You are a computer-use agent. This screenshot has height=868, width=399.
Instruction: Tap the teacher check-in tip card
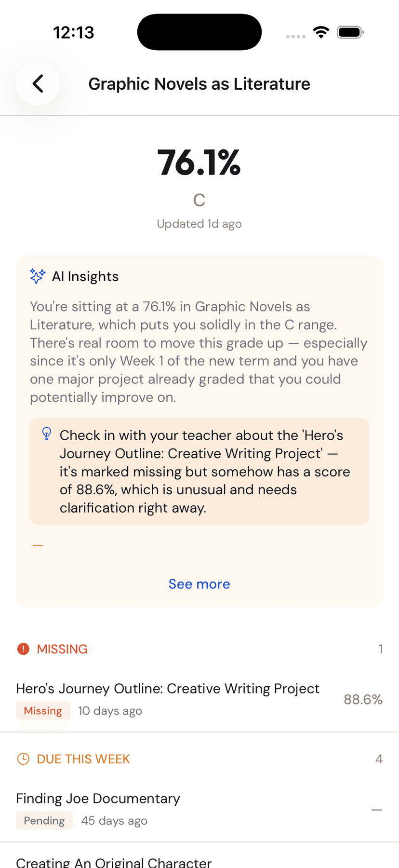pyautogui.click(x=199, y=471)
